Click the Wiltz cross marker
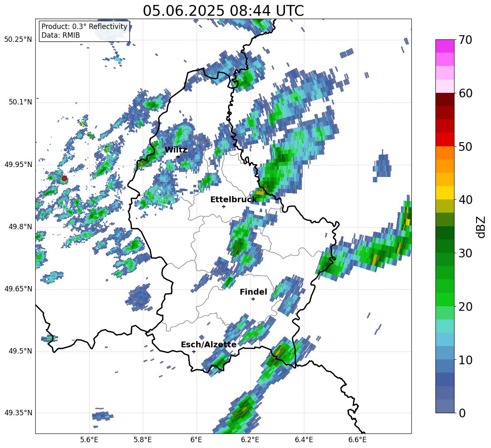Image resolution: width=491 pixels, height=448 pixels. pos(178,157)
